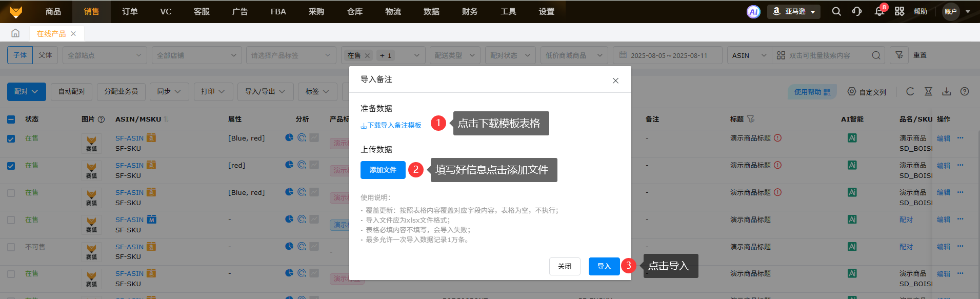Open the 全部店铺 dropdown
This screenshot has height=299, width=980.
tap(196, 55)
